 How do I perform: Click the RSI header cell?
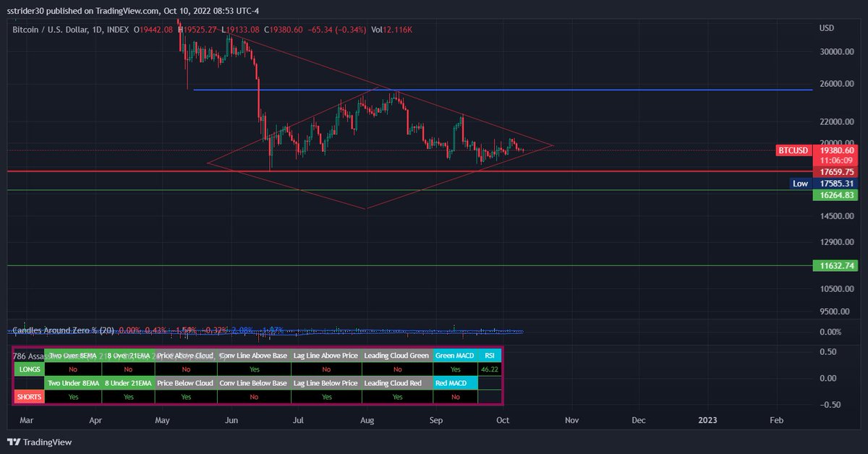point(489,355)
